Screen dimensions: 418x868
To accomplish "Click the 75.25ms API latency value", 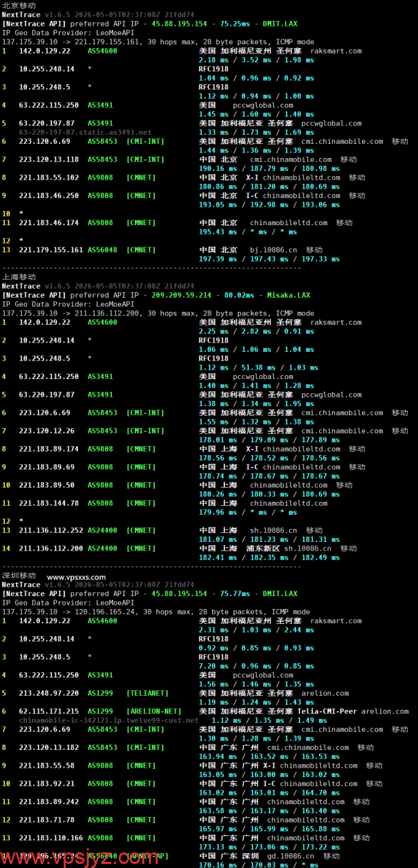I will (235, 24).
